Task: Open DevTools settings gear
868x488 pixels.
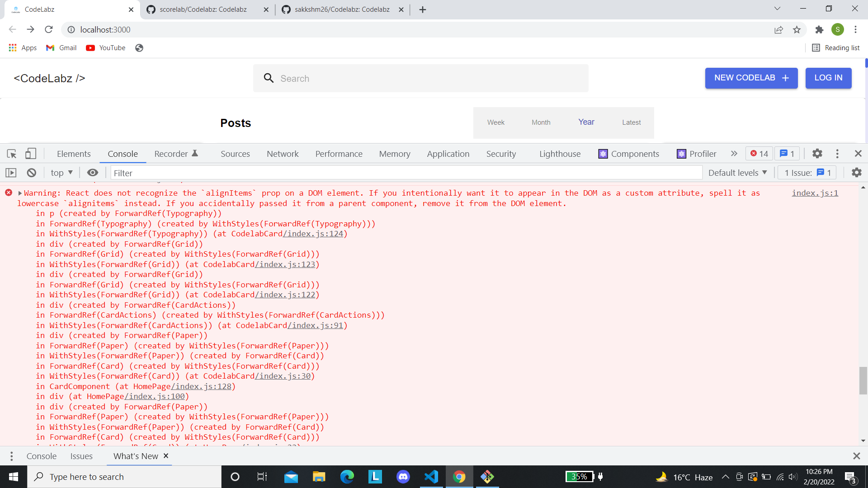Action: click(817, 154)
